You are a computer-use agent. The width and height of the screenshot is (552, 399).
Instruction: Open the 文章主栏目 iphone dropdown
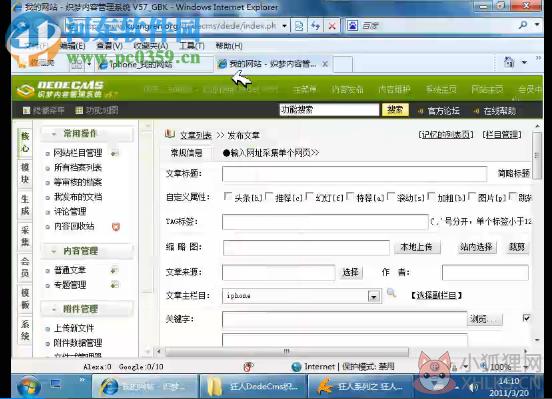pos(373,296)
